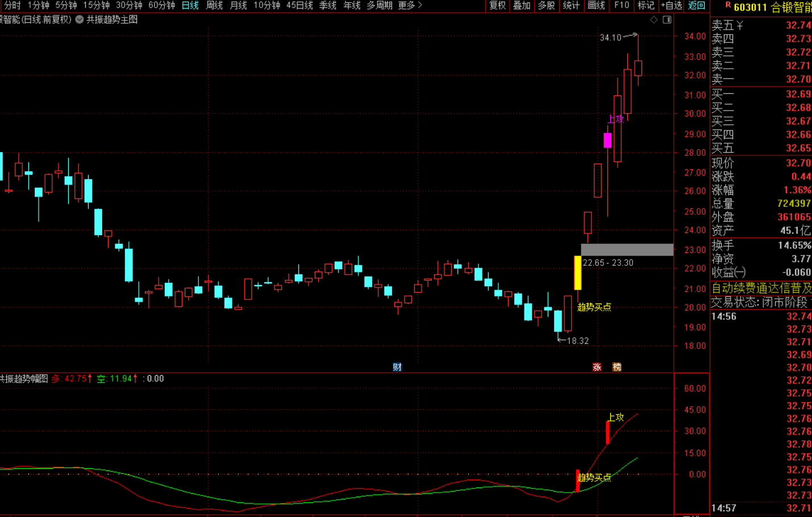Image resolution: width=812 pixels, height=517 pixels.
Task: Select the 分时 intraday tab
Action: point(13,5)
